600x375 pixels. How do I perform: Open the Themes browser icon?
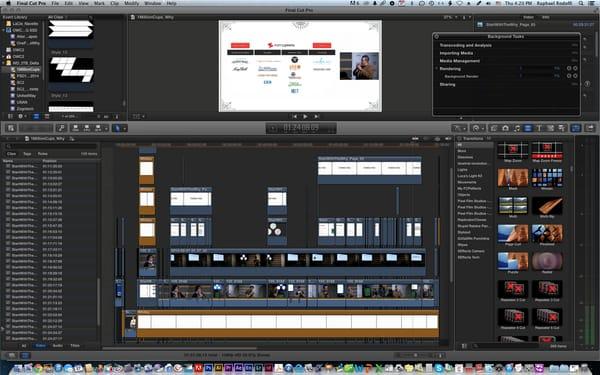[x=562, y=128]
